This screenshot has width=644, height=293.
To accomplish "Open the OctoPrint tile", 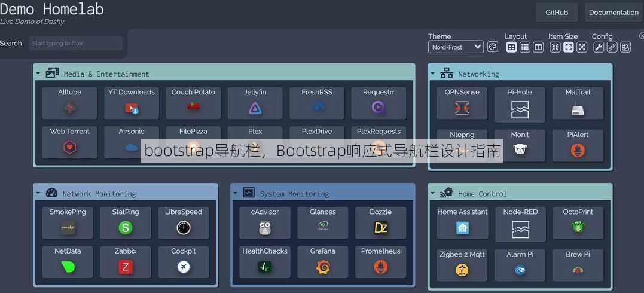I will point(578,222).
